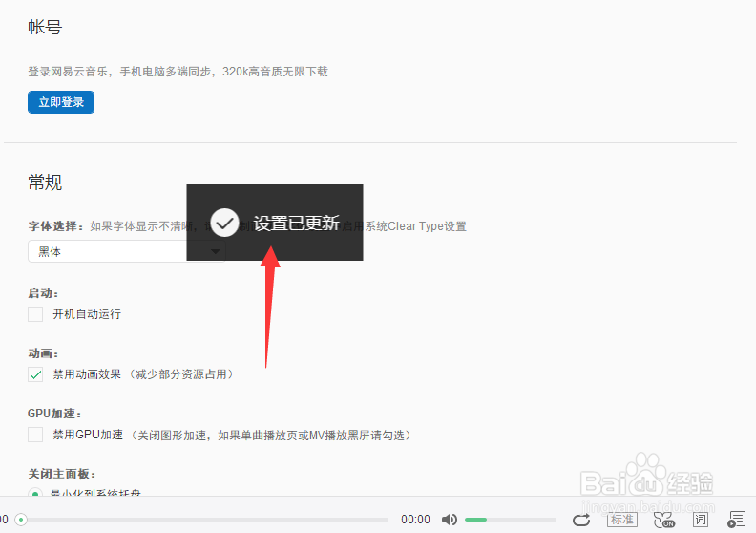Toggle the loop playback mode icon
The width and height of the screenshot is (756, 533).
(x=581, y=520)
